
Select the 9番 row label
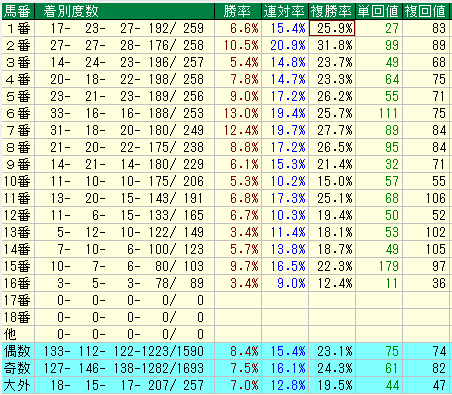(x=18, y=164)
